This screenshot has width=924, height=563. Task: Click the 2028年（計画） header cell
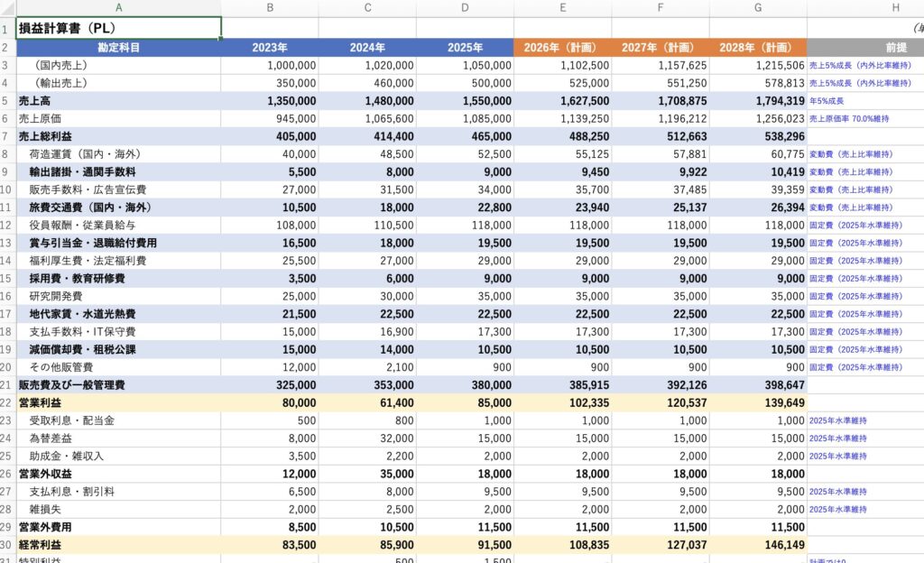[757, 47]
